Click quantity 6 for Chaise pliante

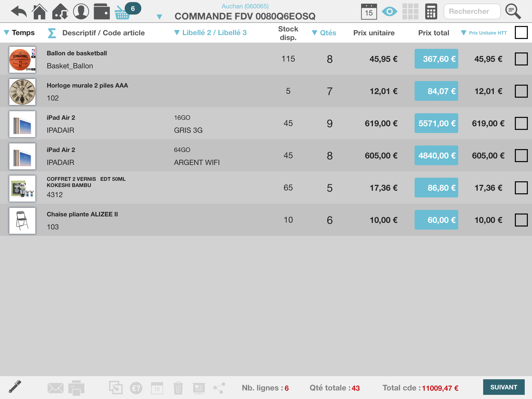pyautogui.click(x=330, y=220)
